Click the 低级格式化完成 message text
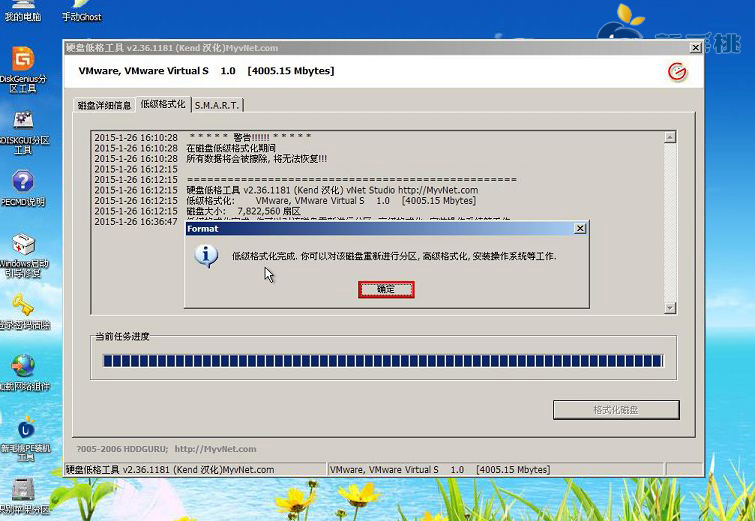 394,256
